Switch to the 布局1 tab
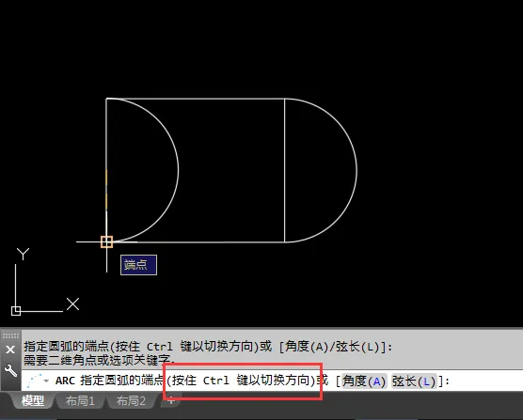Screen dimensions: 523x420 click(x=80, y=400)
